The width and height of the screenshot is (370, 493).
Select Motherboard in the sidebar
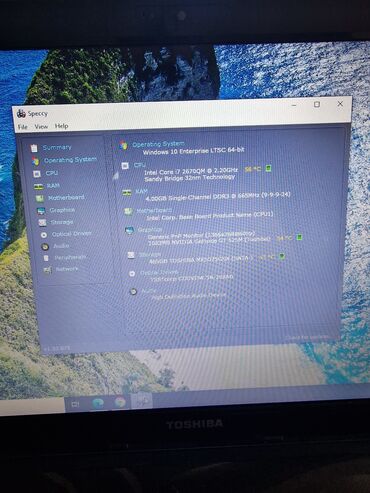pos(66,197)
